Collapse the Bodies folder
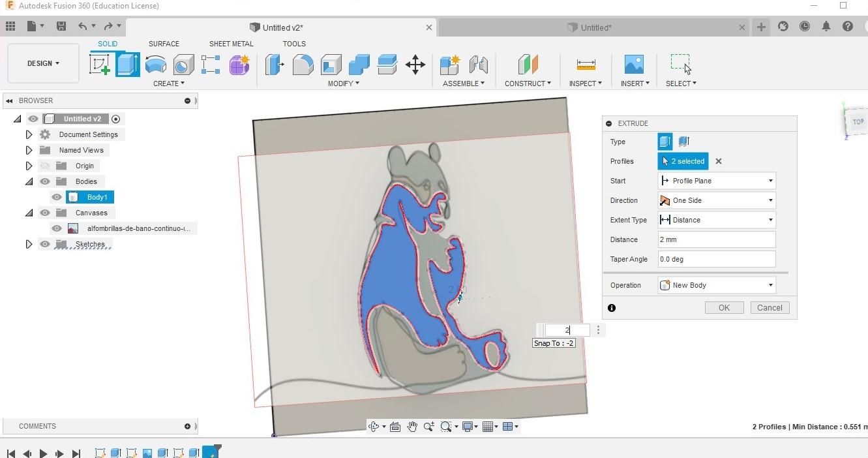The image size is (868, 458). (x=29, y=181)
